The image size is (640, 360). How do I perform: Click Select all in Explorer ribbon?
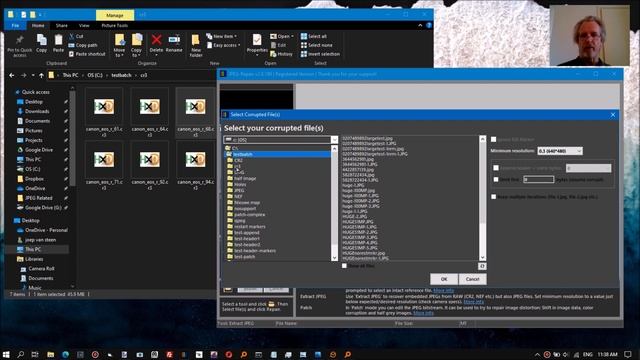[313, 36]
